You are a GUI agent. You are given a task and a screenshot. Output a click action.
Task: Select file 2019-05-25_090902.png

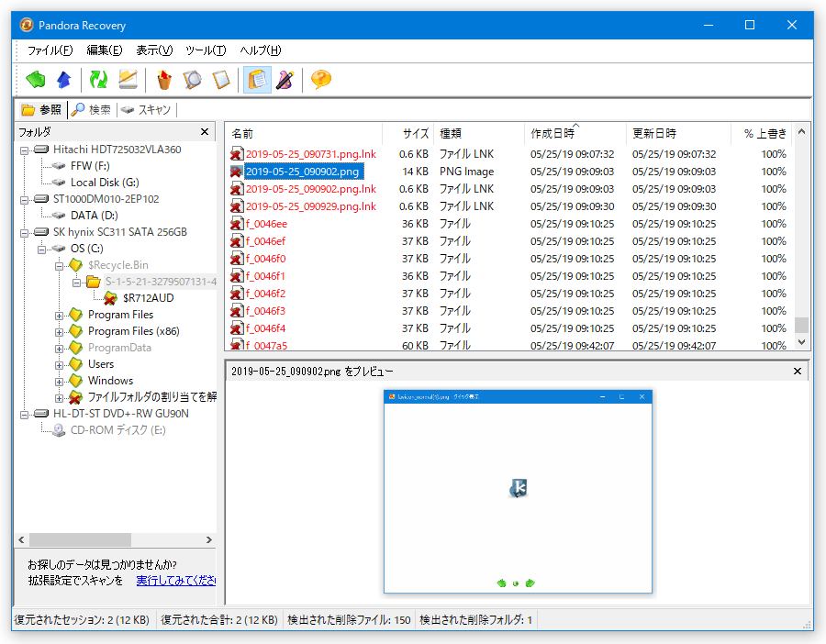click(x=302, y=172)
